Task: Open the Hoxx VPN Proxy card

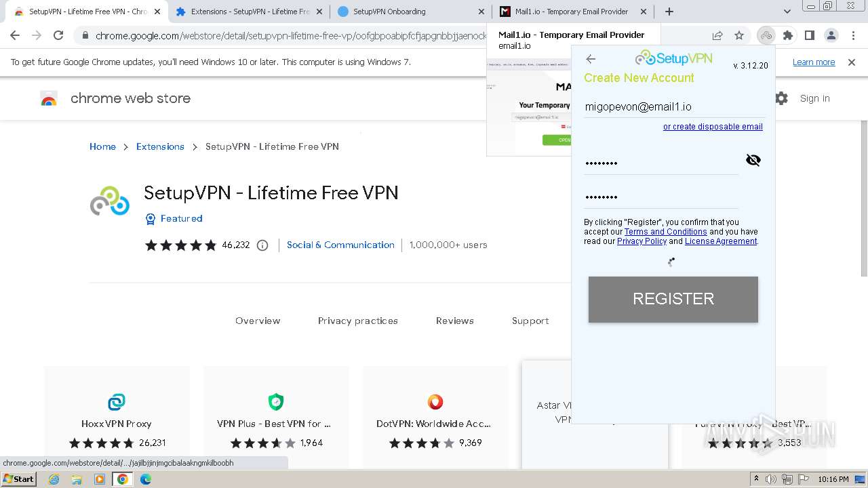Action: pyautogui.click(x=117, y=417)
